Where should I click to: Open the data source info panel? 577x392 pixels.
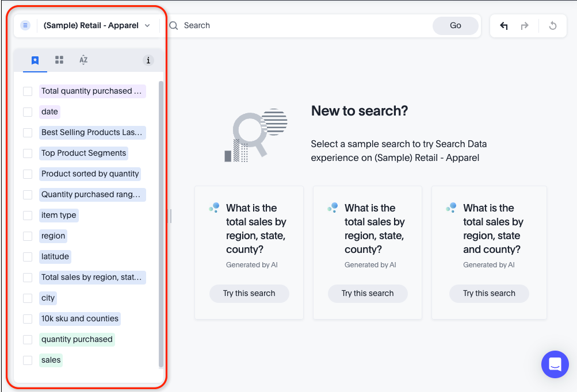click(148, 60)
